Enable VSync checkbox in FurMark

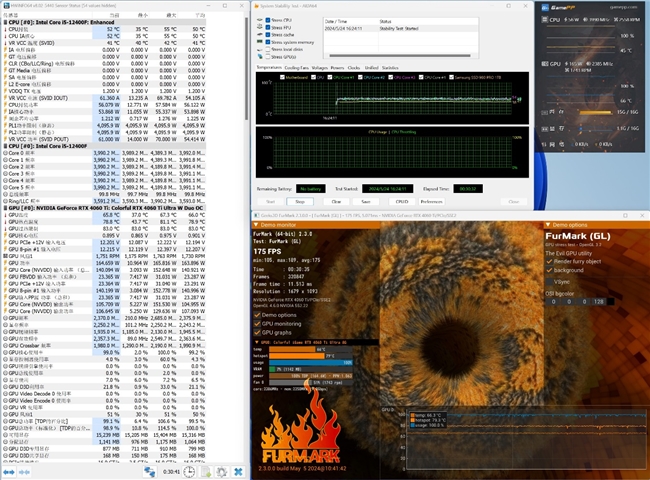point(549,282)
